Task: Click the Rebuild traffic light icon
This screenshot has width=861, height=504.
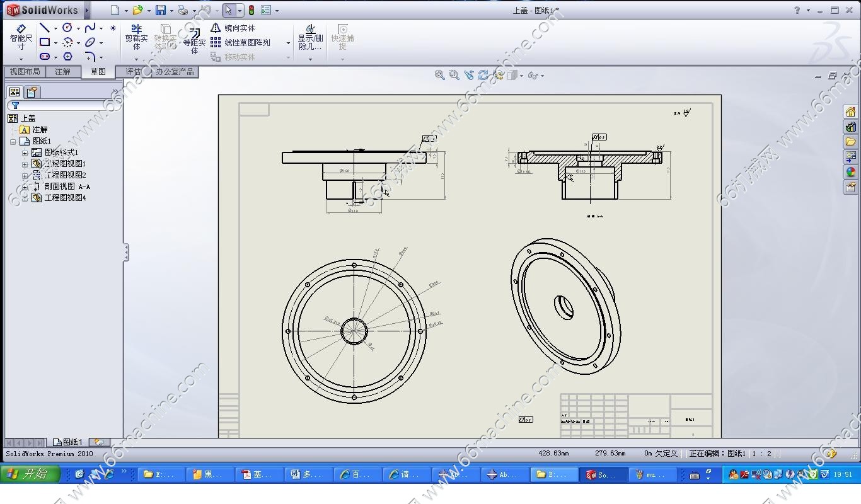Action: [x=251, y=10]
